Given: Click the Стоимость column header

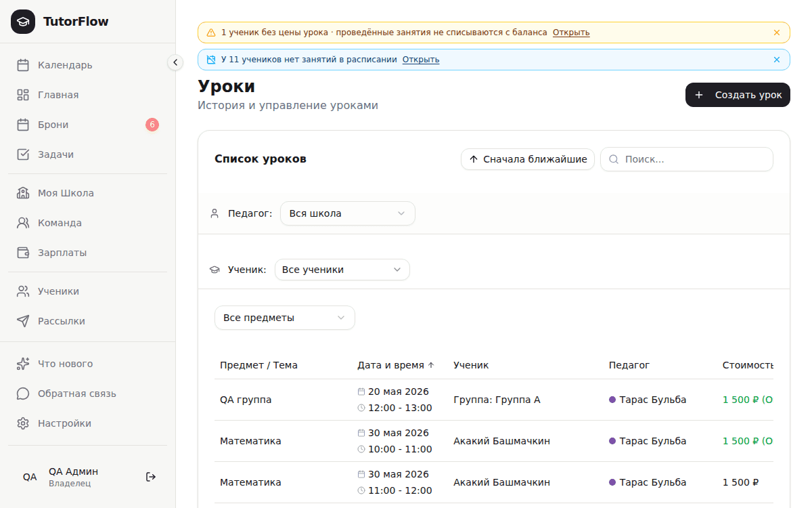Looking at the screenshot, I should pos(748,365).
